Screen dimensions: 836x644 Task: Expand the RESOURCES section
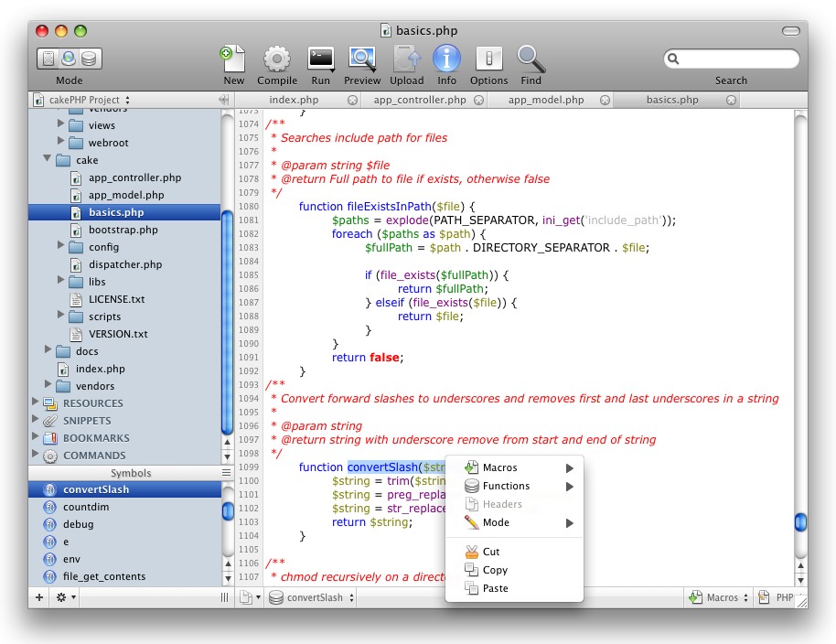(35, 402)
